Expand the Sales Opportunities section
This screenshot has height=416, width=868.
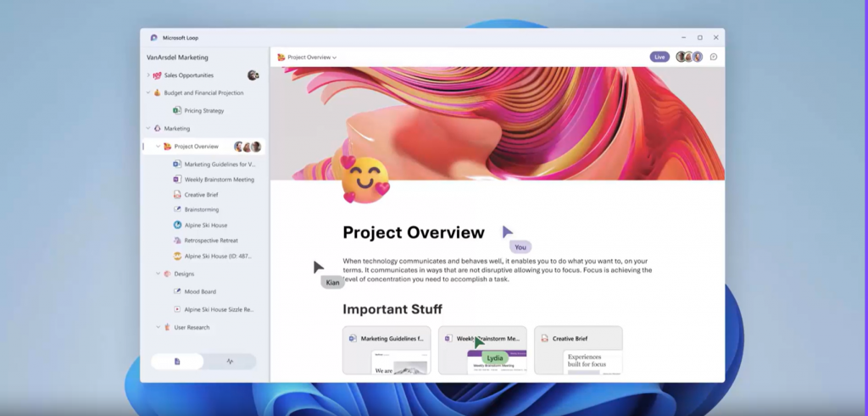tap(147, 75)
